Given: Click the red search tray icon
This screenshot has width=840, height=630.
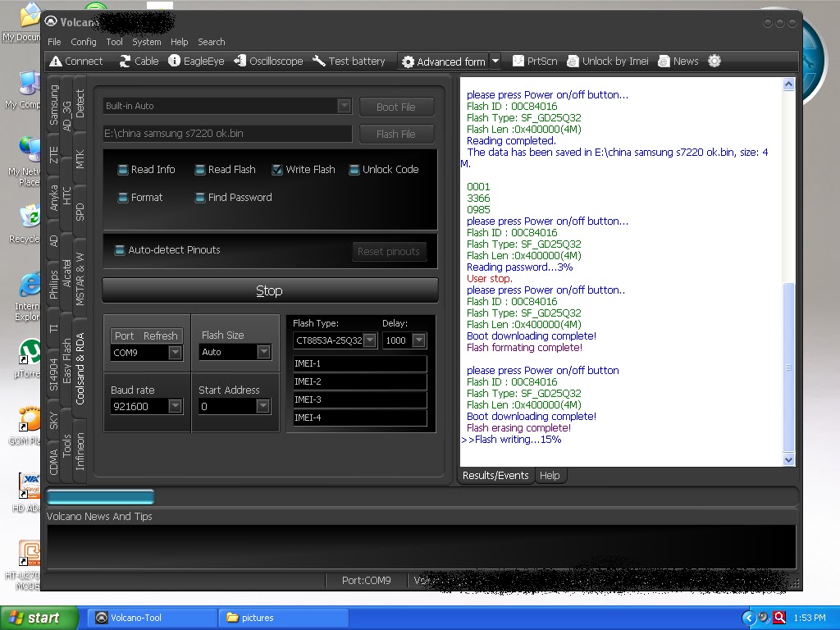Looking at the screenshot, I should click(780, 618).
